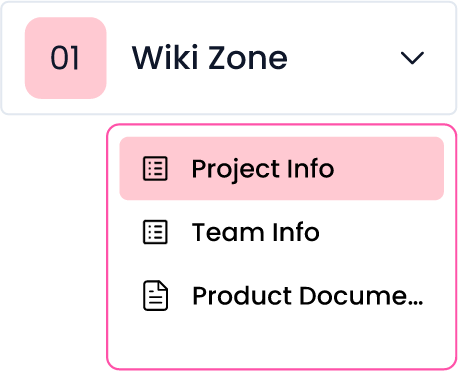This screenshot has height=372, width=458.
Task: Select the Team Info row in submenu
Action: point(282,232)
